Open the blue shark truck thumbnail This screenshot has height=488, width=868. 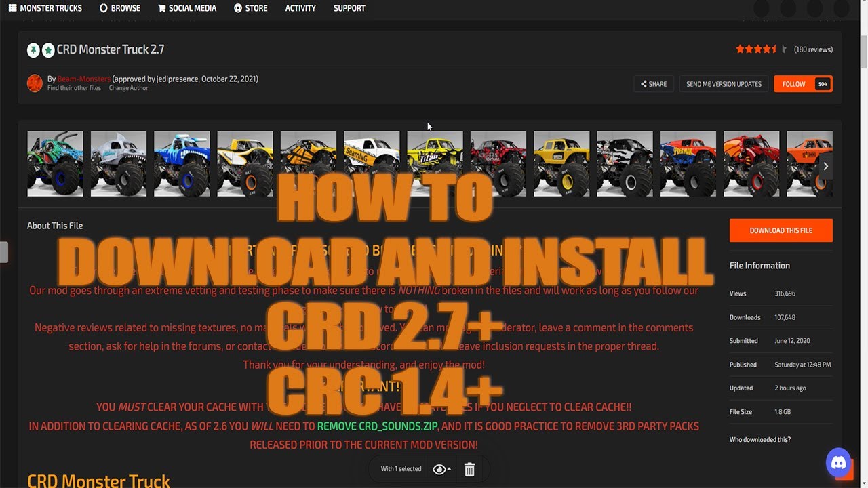tap(182, 164)
